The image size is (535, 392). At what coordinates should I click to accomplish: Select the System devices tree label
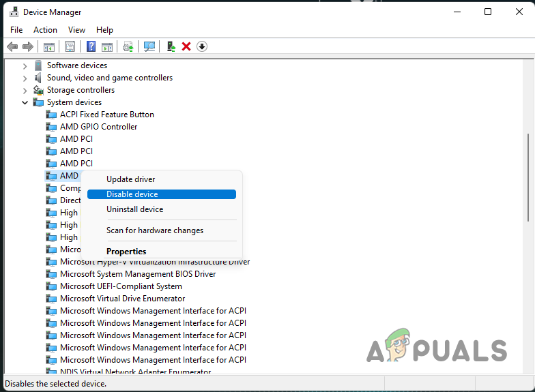tap(74, 102)
